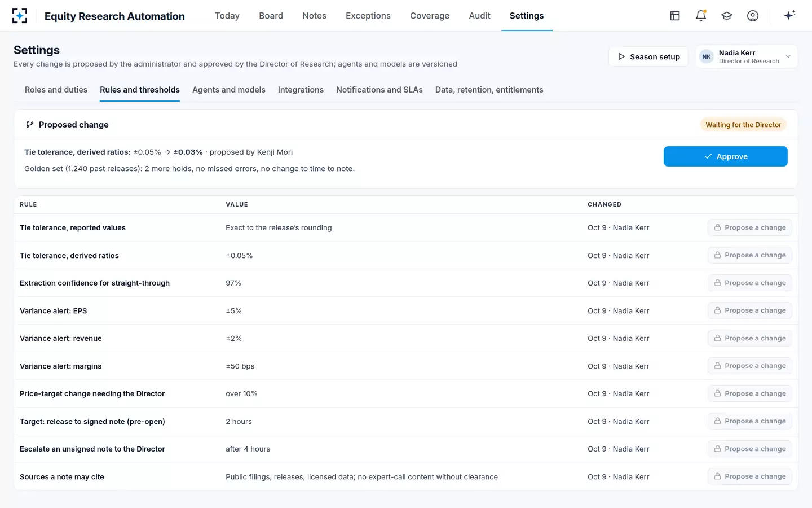Open Notifications and SLAs tab
This screenshot has height=508, width=812.
pyautogui.click(x=379, y=90)
